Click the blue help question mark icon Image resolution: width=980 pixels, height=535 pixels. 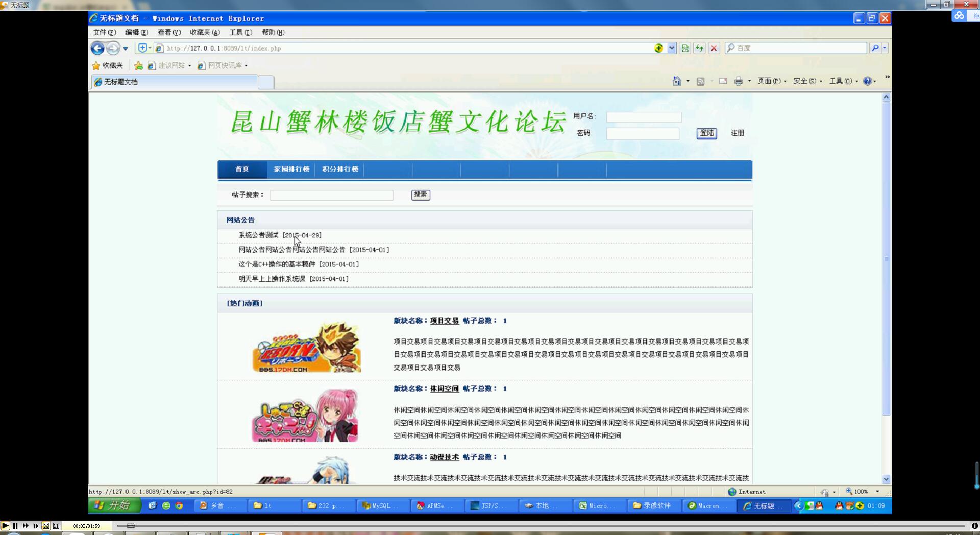tap(867, 81)
